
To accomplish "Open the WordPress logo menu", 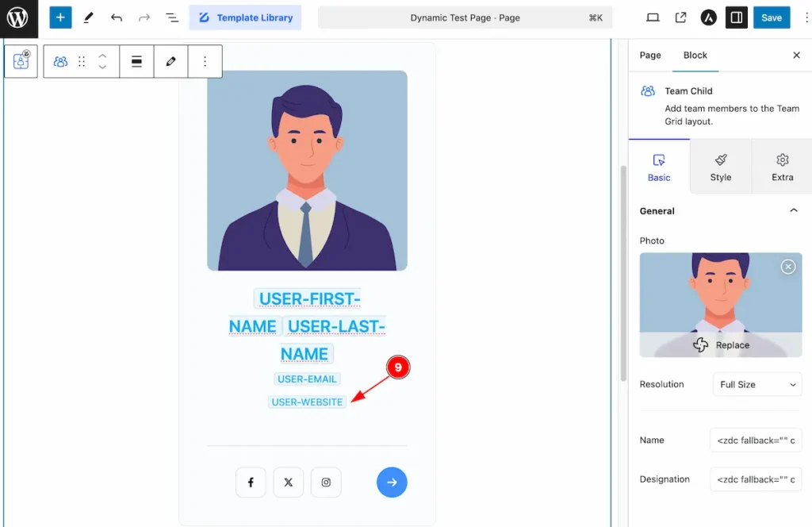I will [19, 19].
